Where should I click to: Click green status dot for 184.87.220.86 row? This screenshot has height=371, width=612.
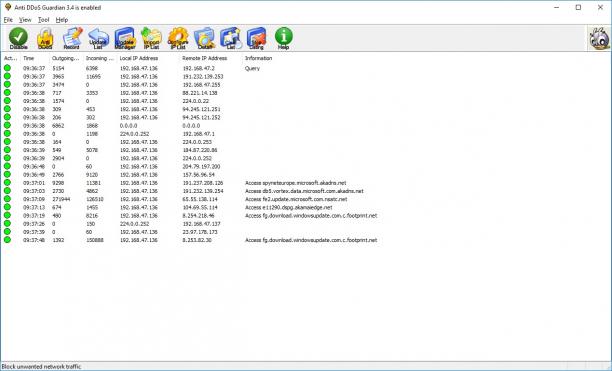(7, 150)
